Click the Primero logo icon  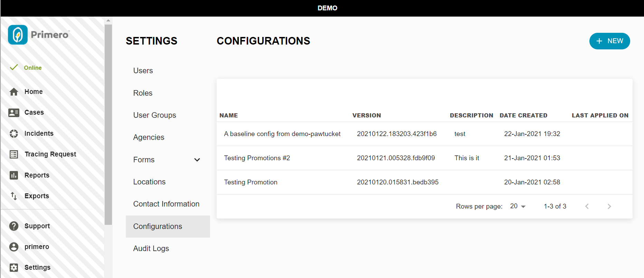click(x=18, y=35)
